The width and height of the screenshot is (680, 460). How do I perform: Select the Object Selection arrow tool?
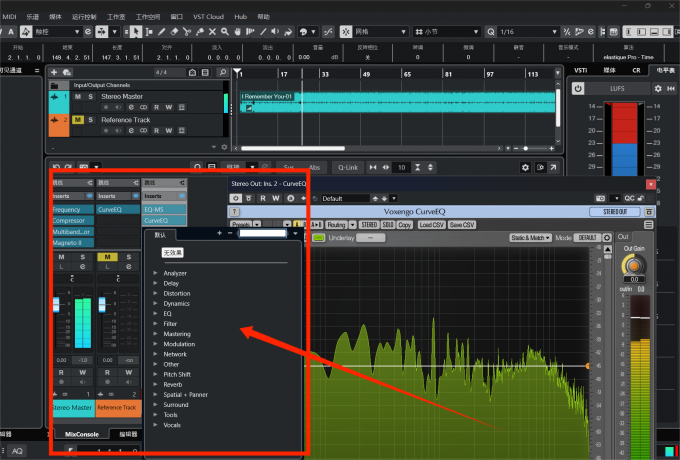point(136,32)
